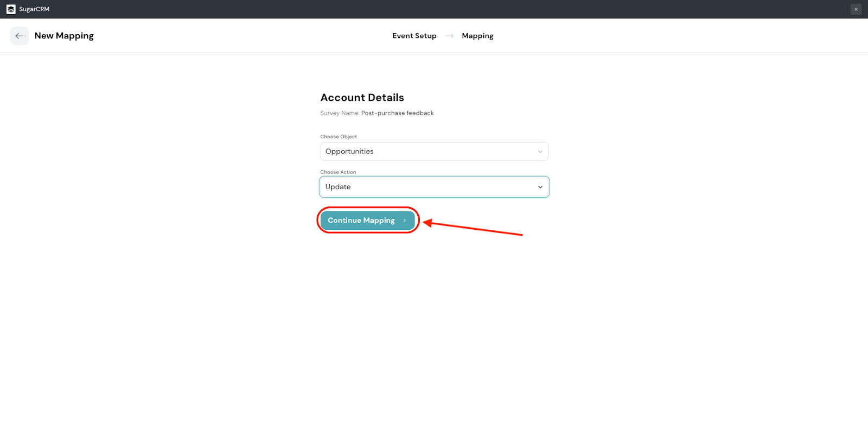
Task: Click the Choose Object field label
Action: click(x=339, y=137)
